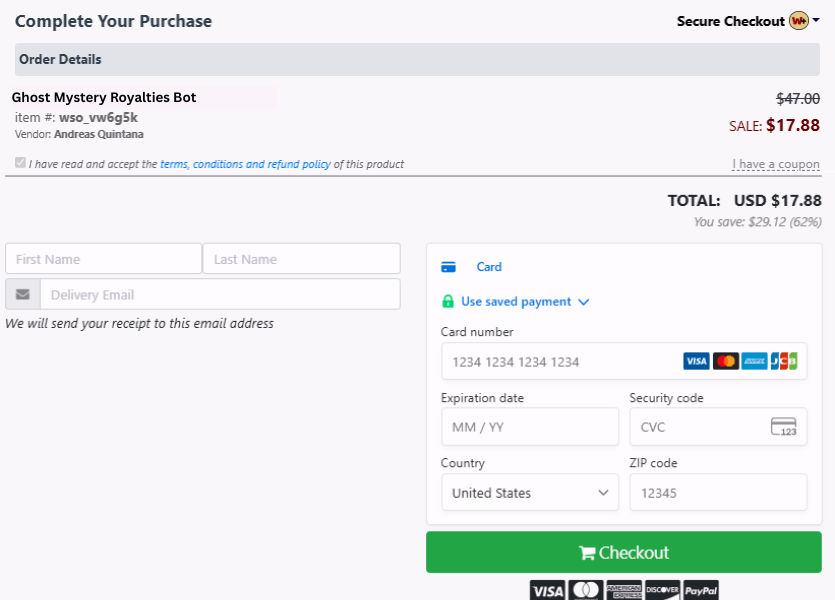This screenshot has height=600, width=835.
Task: Open the Country dropdown showing United States
Action: pos(530,492)
